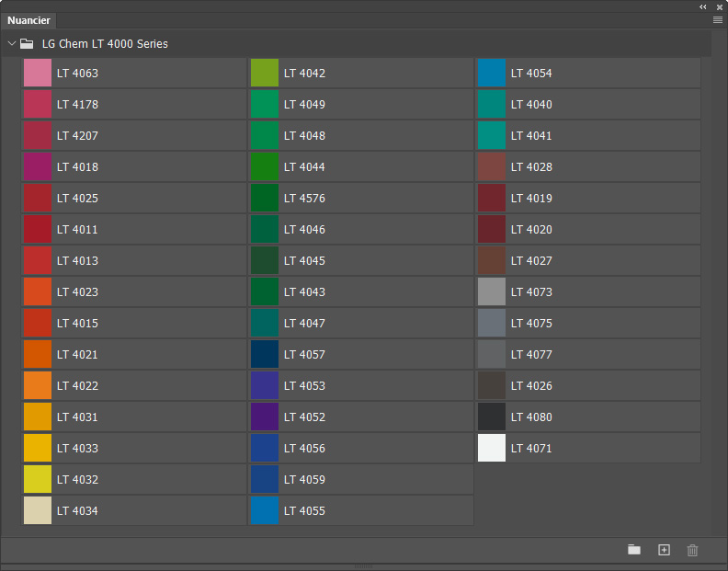
Task: Select the LT 4044 swatch
Action: point(265,166)
